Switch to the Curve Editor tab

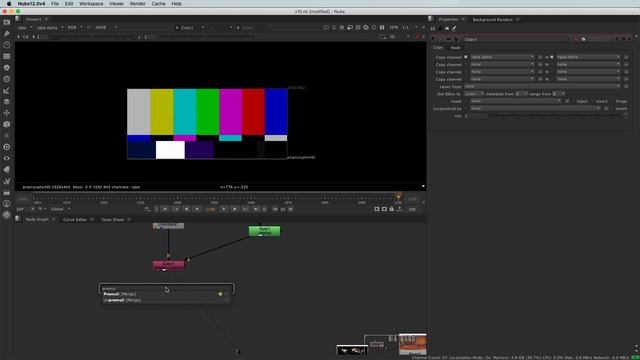tap(75, 220)
